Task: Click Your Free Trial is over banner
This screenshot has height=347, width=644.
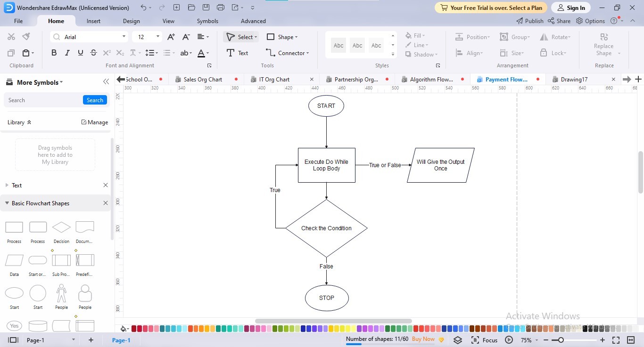Action: (x=491, y=8)
